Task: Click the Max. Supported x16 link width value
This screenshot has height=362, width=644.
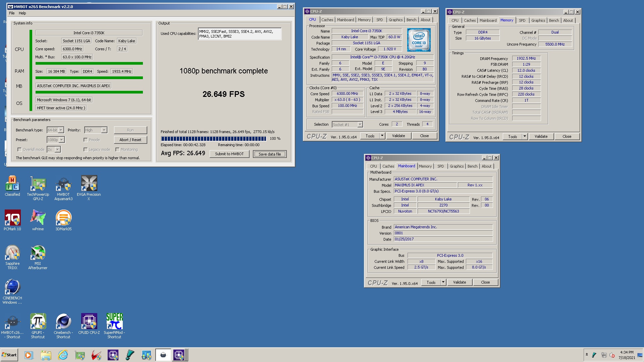Action: (x=479, y=261)
